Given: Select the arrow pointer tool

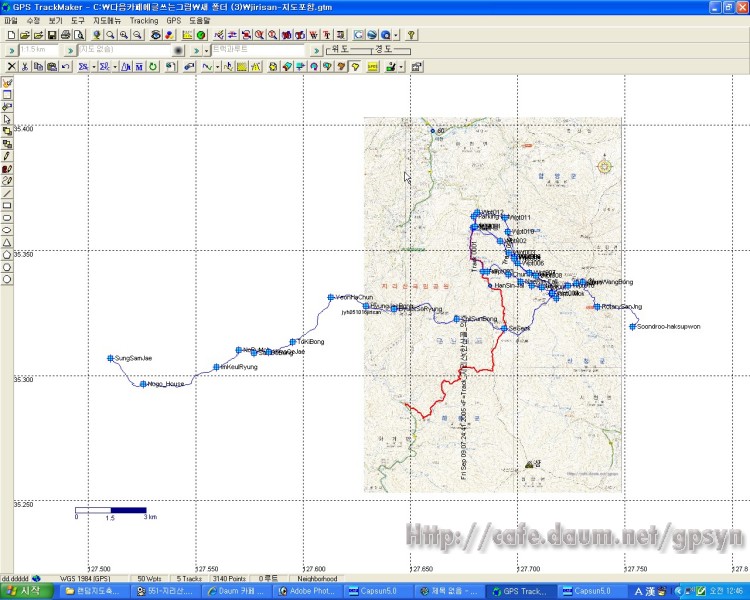Looking at the screenshot, I should [7, 119].
